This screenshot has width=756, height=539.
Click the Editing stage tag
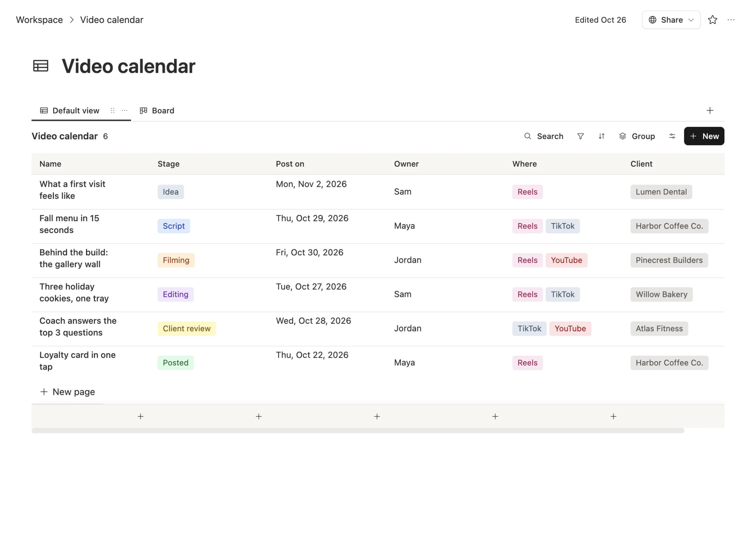[x=176, y=294]
